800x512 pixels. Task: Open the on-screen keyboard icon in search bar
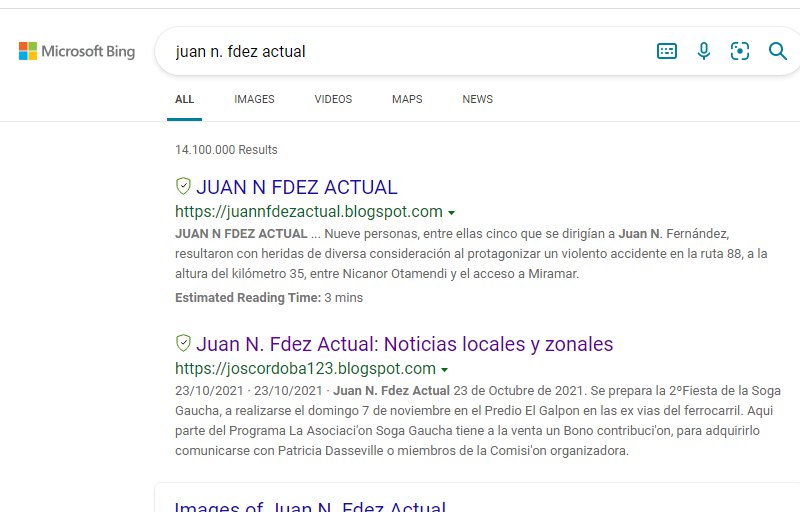click(x=667, y=51)
